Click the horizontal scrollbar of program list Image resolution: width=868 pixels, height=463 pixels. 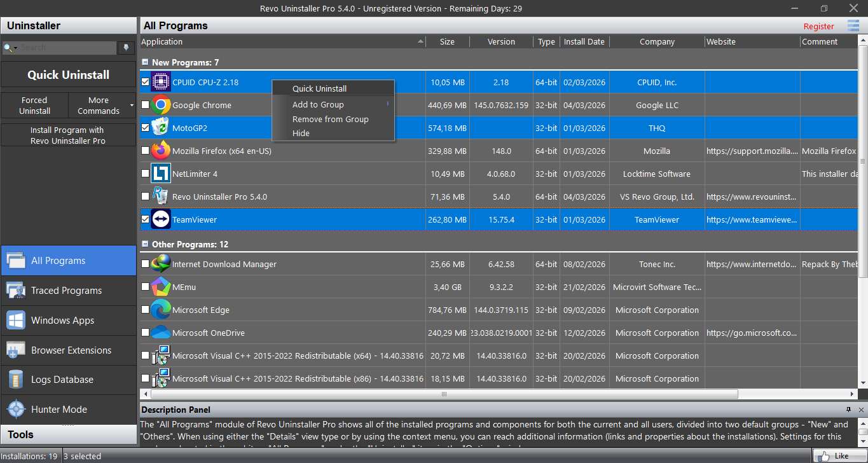click(x=443, y=394)
